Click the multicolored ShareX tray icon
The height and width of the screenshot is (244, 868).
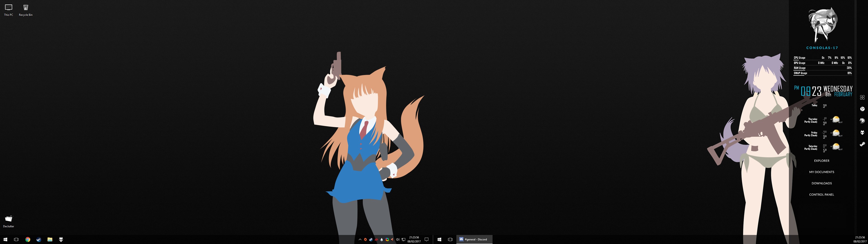(x=387, y=240)
